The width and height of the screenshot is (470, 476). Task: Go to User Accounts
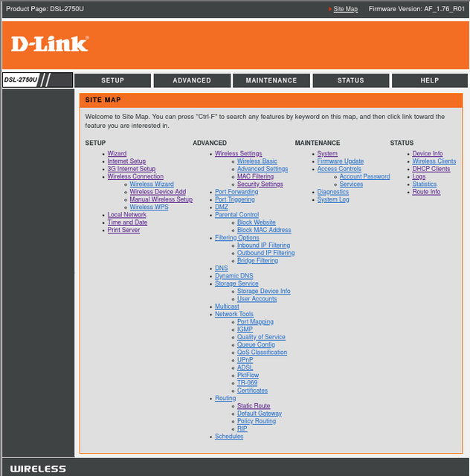coord(257,299)
